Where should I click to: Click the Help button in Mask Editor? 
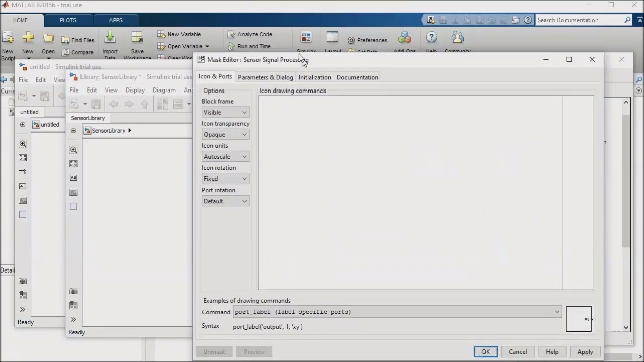[552, 352]
